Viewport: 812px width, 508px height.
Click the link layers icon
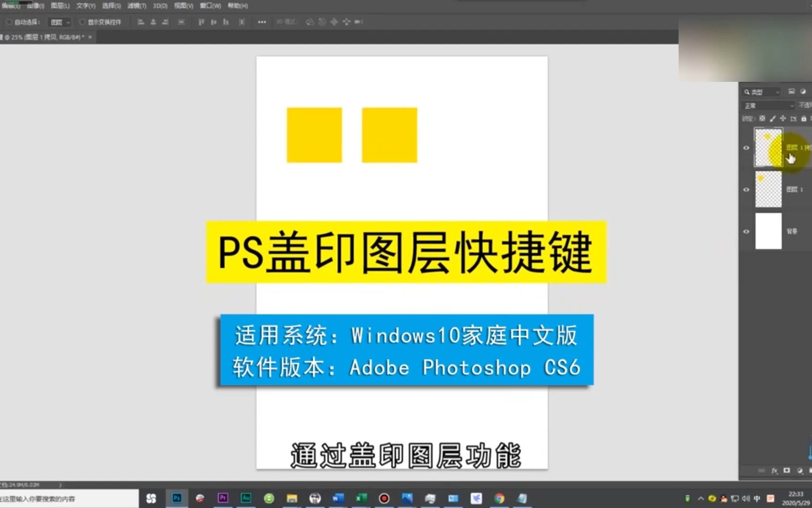pos(761,471)
